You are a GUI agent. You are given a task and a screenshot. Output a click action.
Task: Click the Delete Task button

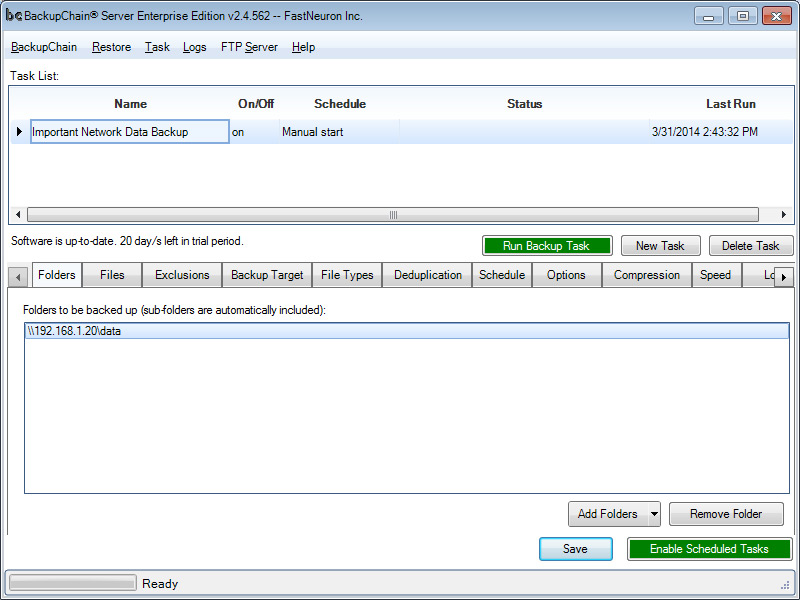coord(751,246)
